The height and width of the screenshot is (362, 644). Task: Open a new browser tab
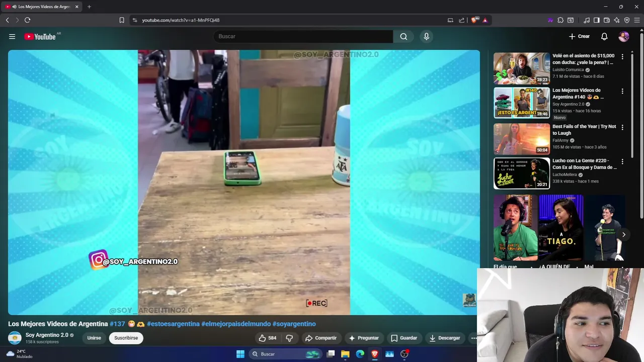89,7
